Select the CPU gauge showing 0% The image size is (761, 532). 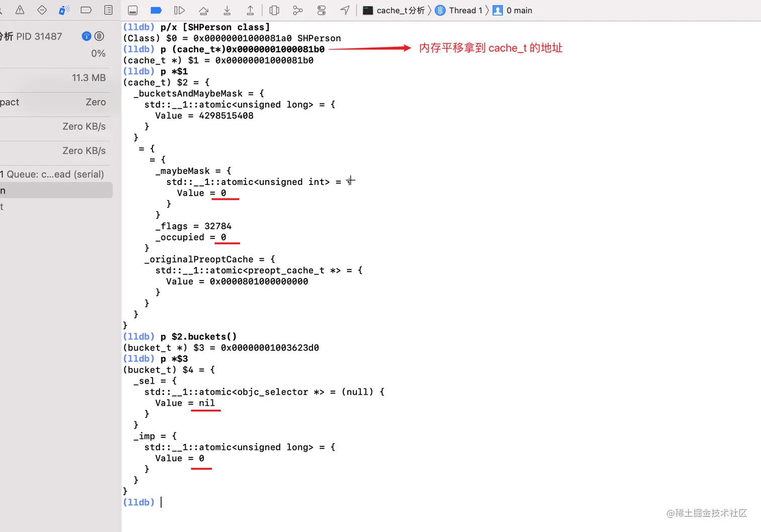click(x=54, y=53)
